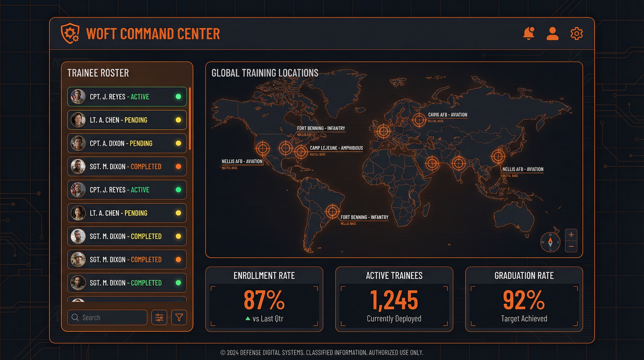The image size is (644, 360).
Task: Open settings gear icon in header
Action: click(577, 34)
